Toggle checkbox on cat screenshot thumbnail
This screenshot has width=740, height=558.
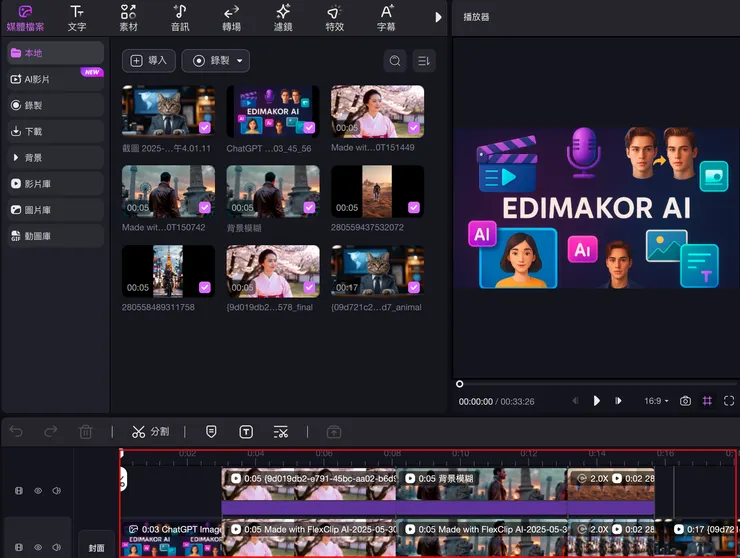(204, 127)
